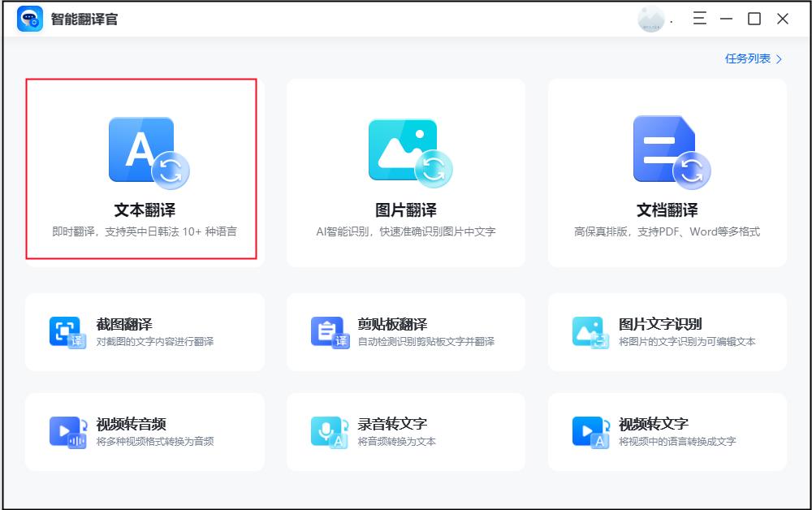The width and height of the screenshot is (812, 510).
Task: Click the 录音转文字 card label
Action: coord(391,426)
